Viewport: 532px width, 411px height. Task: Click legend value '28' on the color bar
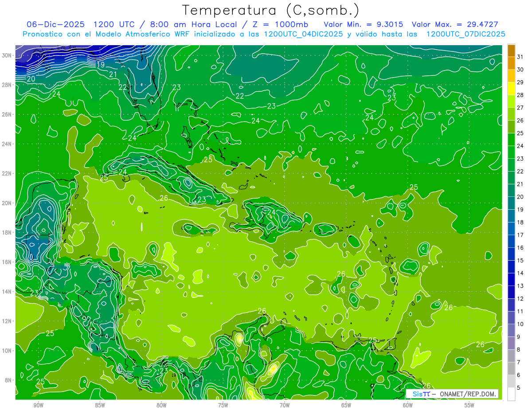click(520, 95)
